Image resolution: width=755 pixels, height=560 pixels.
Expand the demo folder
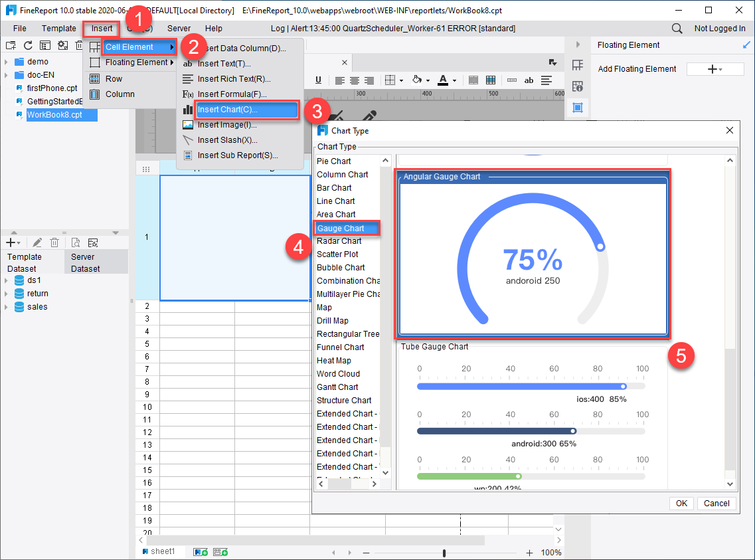(6, 62)
